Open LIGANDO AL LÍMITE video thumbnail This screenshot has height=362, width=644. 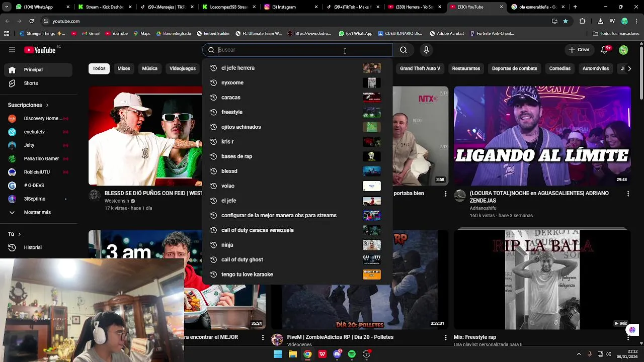[542, 136]
